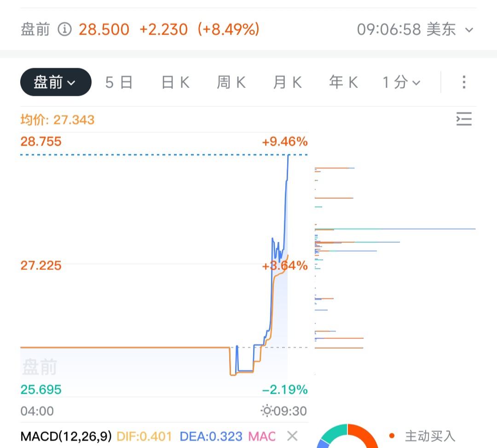Tap the MACD(12,26,9) indicator label

66,436
